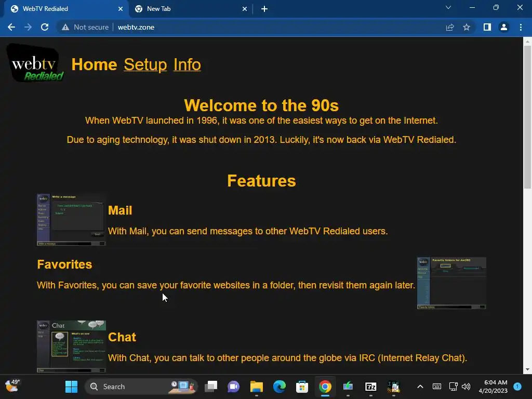Go back to the previous page

(11, 27)
